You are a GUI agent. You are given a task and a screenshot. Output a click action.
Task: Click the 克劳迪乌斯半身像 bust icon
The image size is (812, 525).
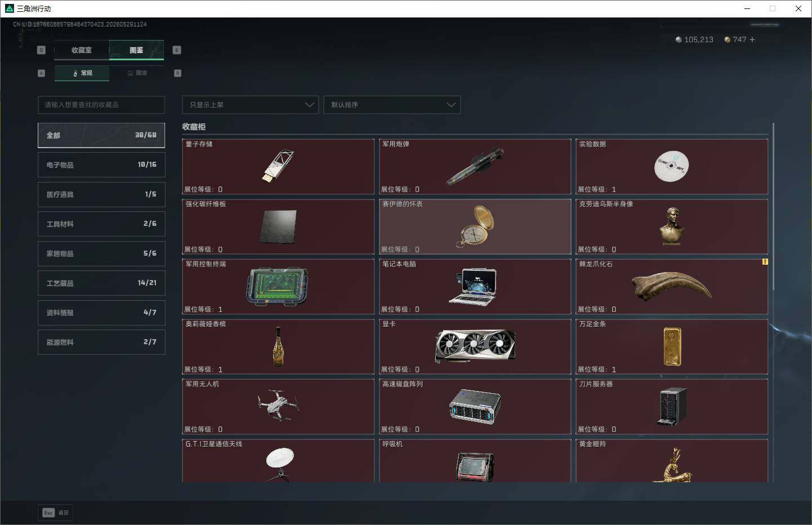point(671,226)
